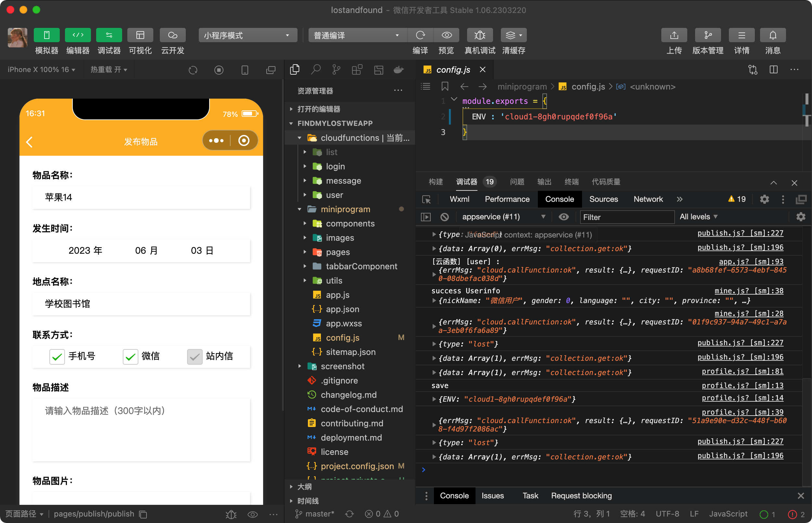The image size is (812, 523).
Task: Click the console Filter input field
Action: click(x=627, y=217)
